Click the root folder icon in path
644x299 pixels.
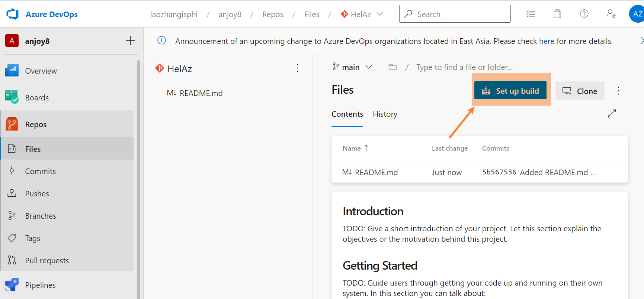(x=393, y=67)
